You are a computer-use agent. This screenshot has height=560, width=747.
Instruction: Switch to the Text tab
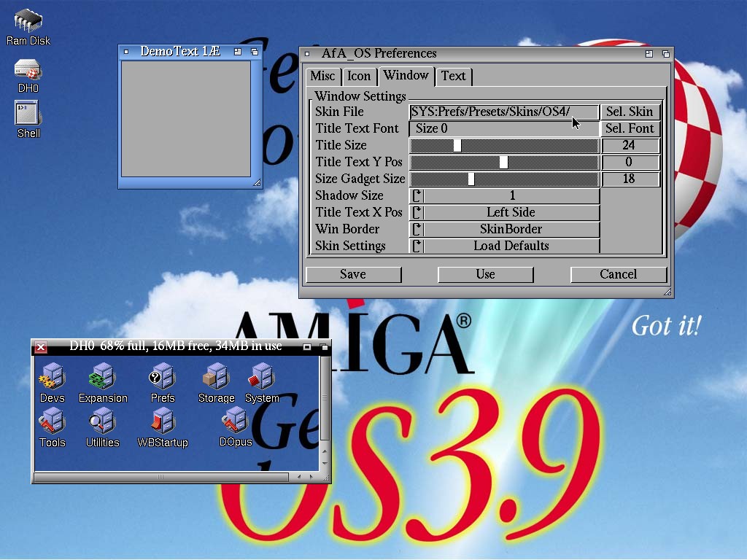point(453,76)
